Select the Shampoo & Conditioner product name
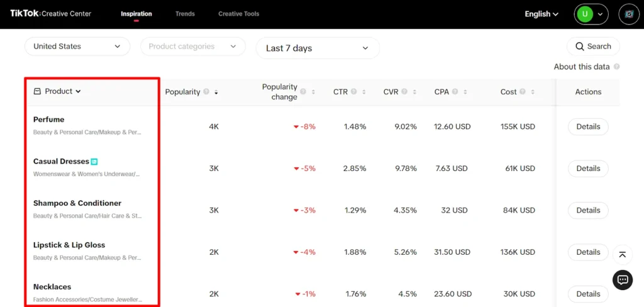The image size is (644, 307). click(x=77, y=203)
